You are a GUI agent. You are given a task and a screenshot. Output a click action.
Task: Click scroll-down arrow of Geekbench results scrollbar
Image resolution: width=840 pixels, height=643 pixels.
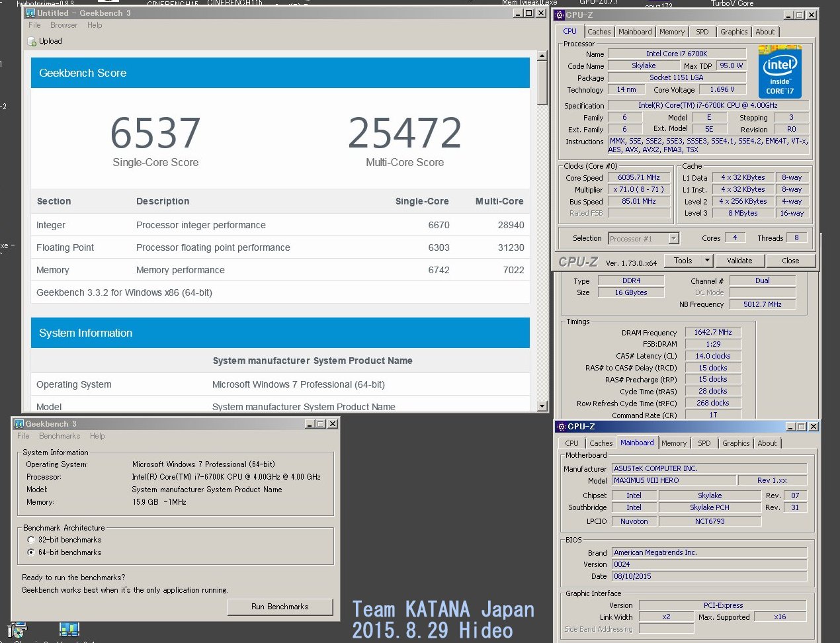[542, 406]
